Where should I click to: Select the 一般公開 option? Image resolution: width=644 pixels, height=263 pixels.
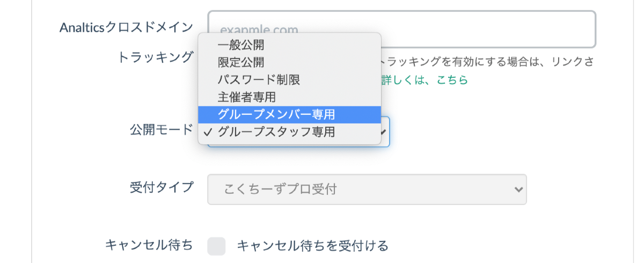pos(241,45)
